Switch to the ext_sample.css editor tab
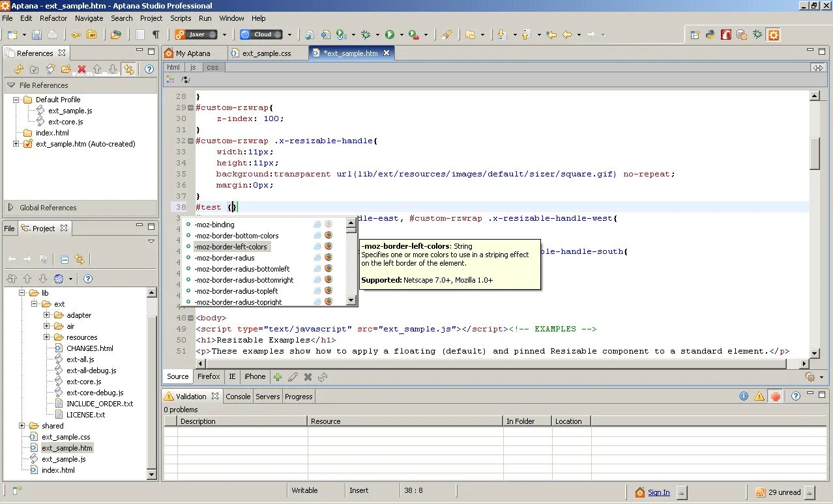 point(267,53)
